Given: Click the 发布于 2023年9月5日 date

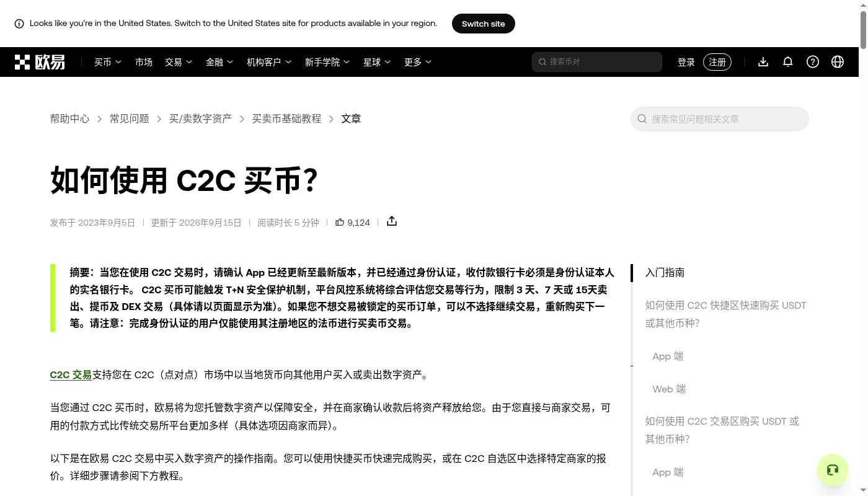Looking at the screenshot, I should (x=92, y=223).
